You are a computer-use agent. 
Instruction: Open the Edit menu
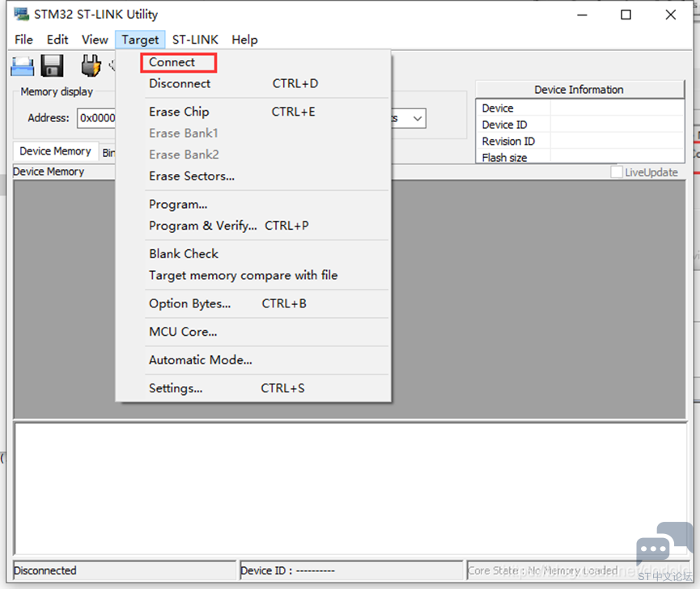pos(57,40)
